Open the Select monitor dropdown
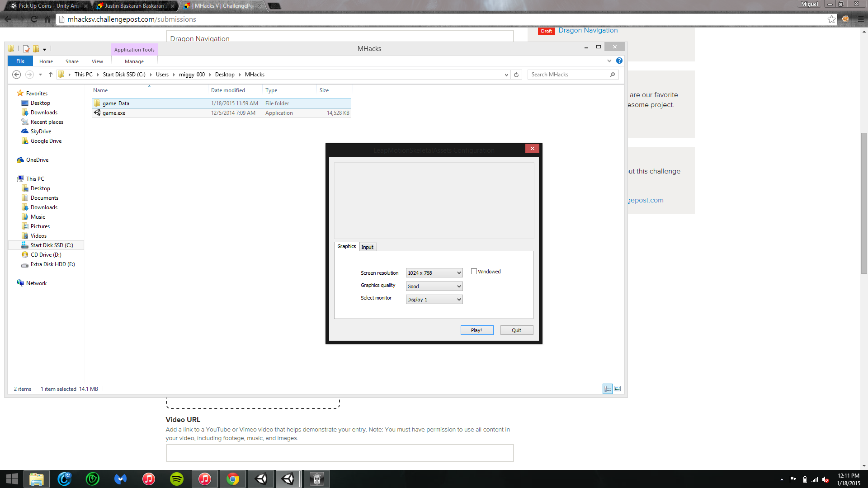The height and width of the screenshot is (488, 868). coord(434,300)
